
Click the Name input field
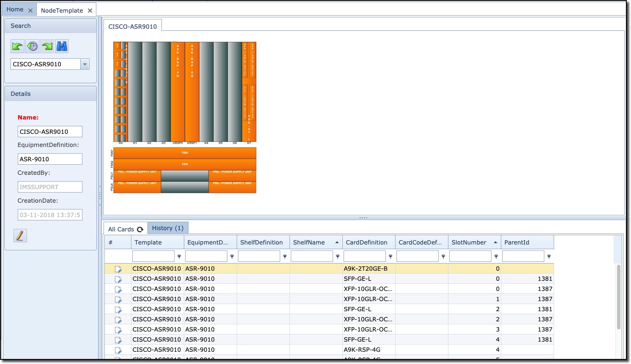(x=50, y=132)
